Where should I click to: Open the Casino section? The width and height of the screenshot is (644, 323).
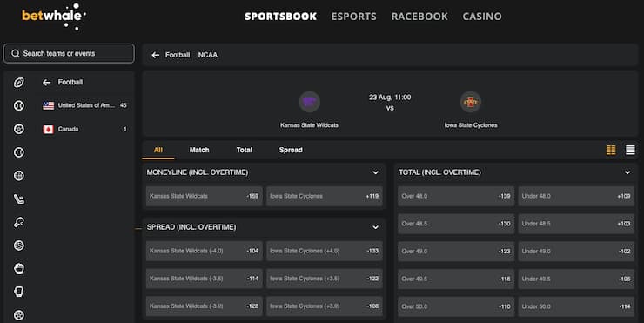(x=482, y=17)
